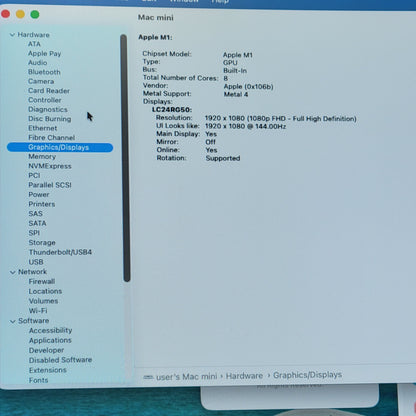This screenshot has width=416, height=416.
Task: Click the Apple (0x106b) vendor value
Action: [248, 87]
